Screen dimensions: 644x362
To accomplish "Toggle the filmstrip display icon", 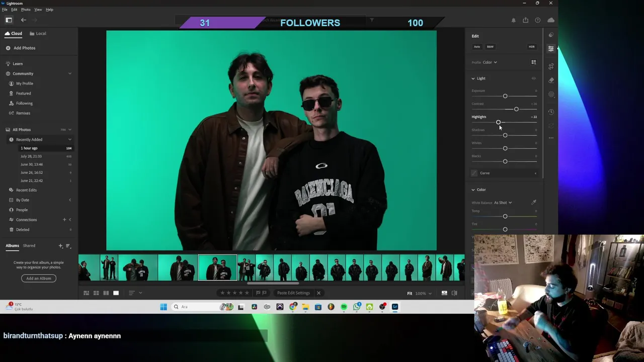I will (444, 293).
